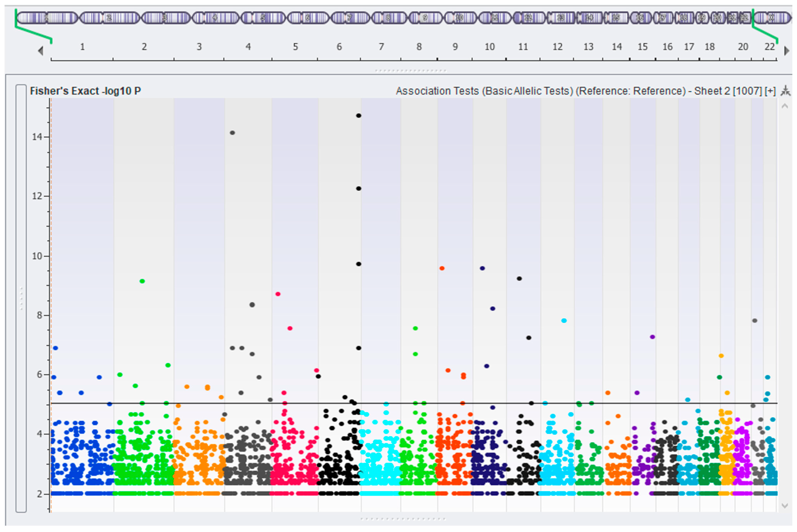Image resolution: width=797 pixels, height=532 pixels.
Task: Click the topmost black point on chromosome 6
Action: pos(358,116)
